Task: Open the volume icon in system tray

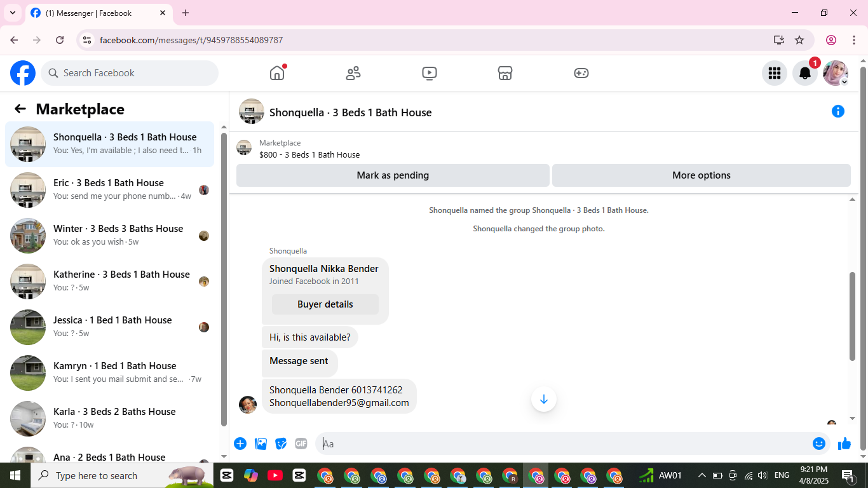Action: point(762,475)
